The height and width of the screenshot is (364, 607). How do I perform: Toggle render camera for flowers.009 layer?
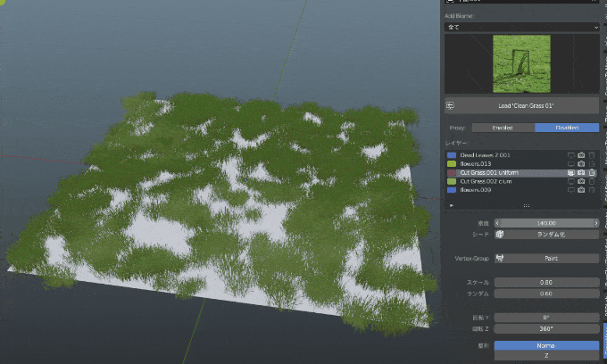click(x=581, y=190)
